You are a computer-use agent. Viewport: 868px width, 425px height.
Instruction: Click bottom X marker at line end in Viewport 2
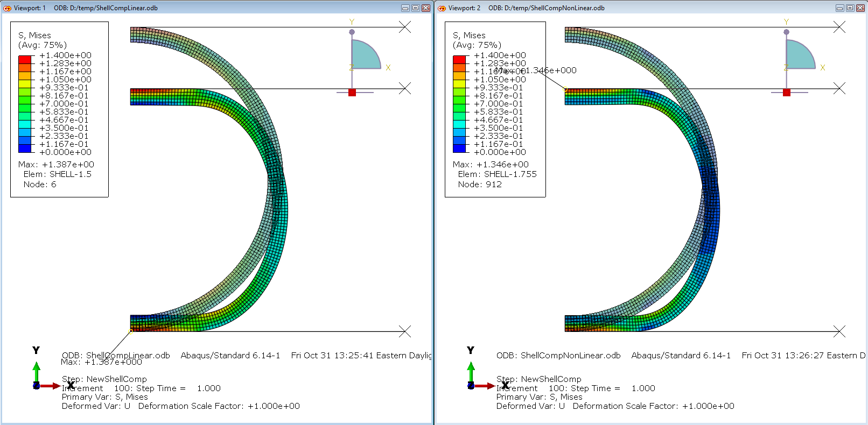839,331
